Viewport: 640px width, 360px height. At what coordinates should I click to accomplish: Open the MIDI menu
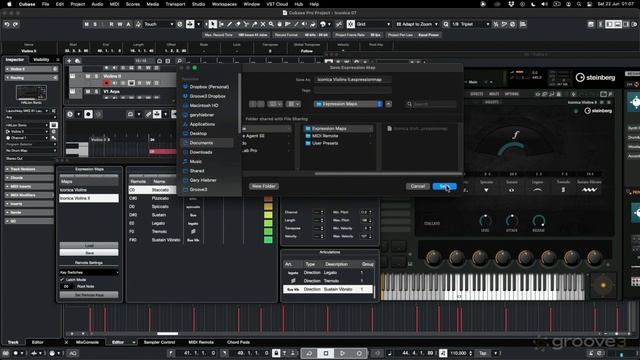click(x=114, y=4)
